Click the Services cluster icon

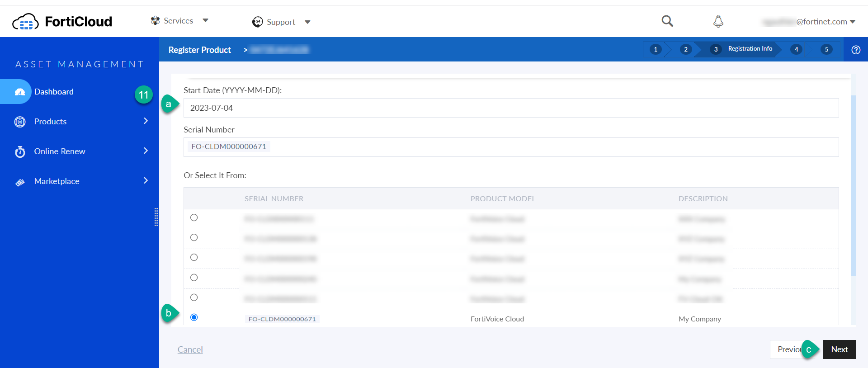click(x=155, y=20)
